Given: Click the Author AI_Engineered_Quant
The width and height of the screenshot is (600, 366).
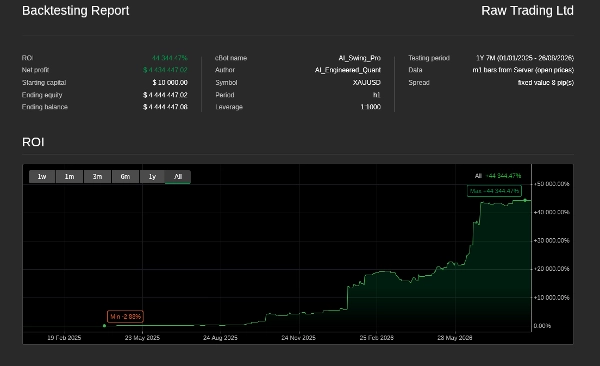Looking at the screenshot, I should click(348, 70).
